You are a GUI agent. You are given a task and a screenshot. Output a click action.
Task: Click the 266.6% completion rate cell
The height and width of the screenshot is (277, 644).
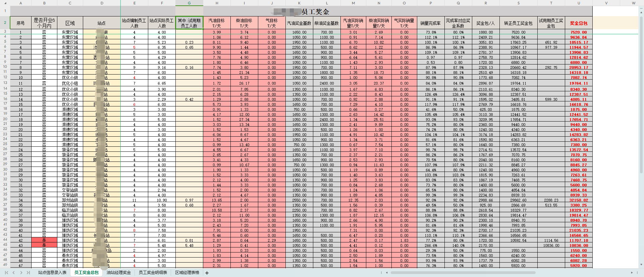[x=431, y=245]
